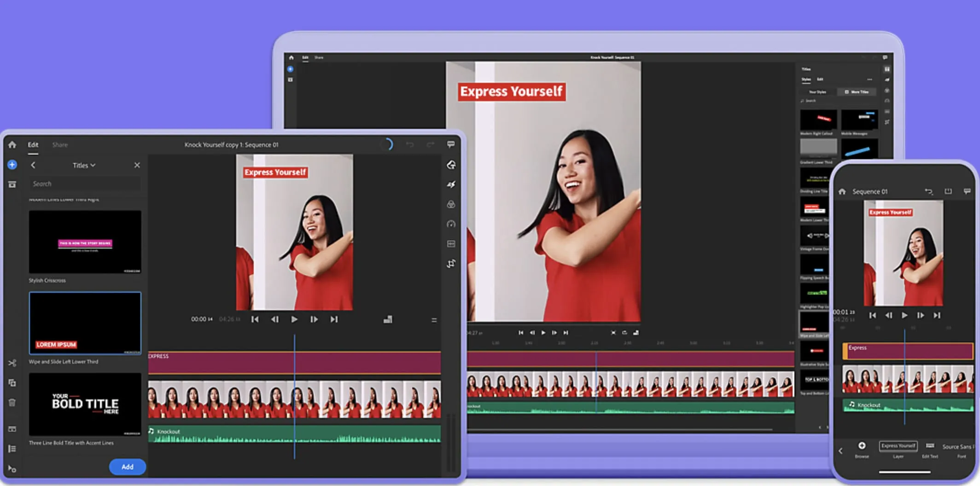Screen dimensions: 980x486
Task: Play the preview on phone
Action: [x=904, y=315]
